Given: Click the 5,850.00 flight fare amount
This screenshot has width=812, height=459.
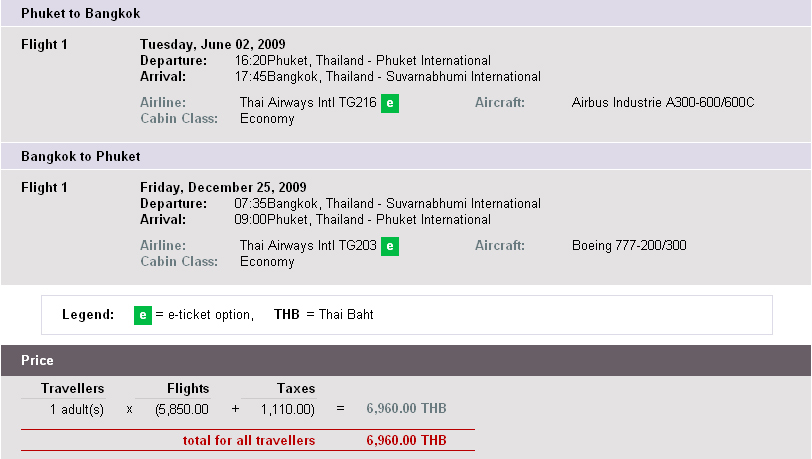Looking at the screenshot, I should tap(182, 410).
